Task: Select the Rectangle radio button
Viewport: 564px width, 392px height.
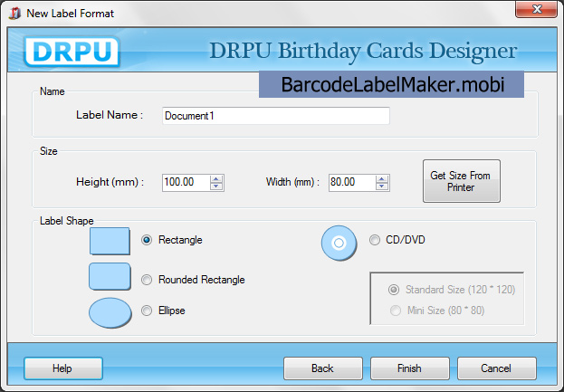Action: click(x=147, y=240)
